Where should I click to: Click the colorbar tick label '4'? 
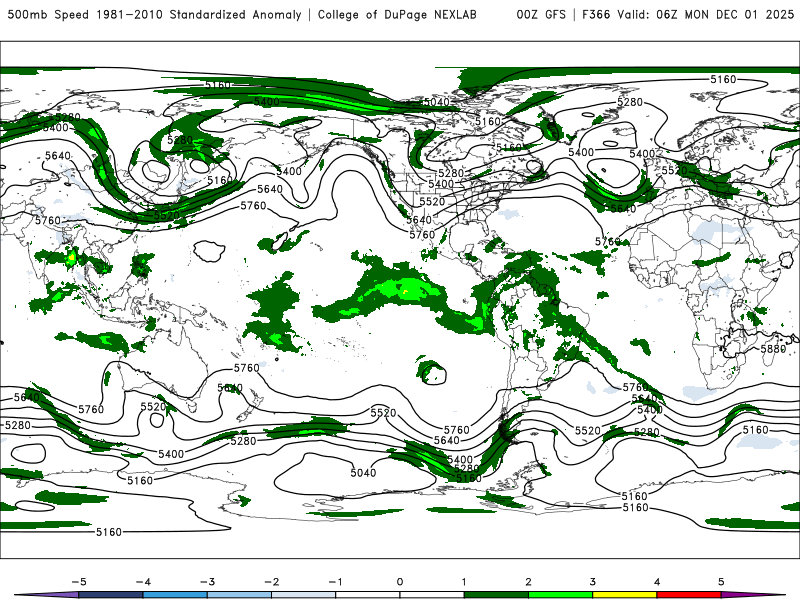click(x=657, y=582)
